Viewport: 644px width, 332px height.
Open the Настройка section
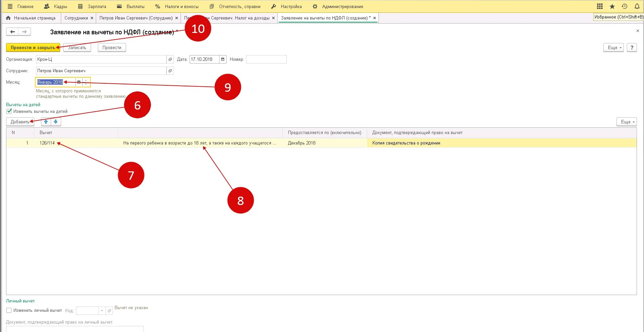pos(286,6)
